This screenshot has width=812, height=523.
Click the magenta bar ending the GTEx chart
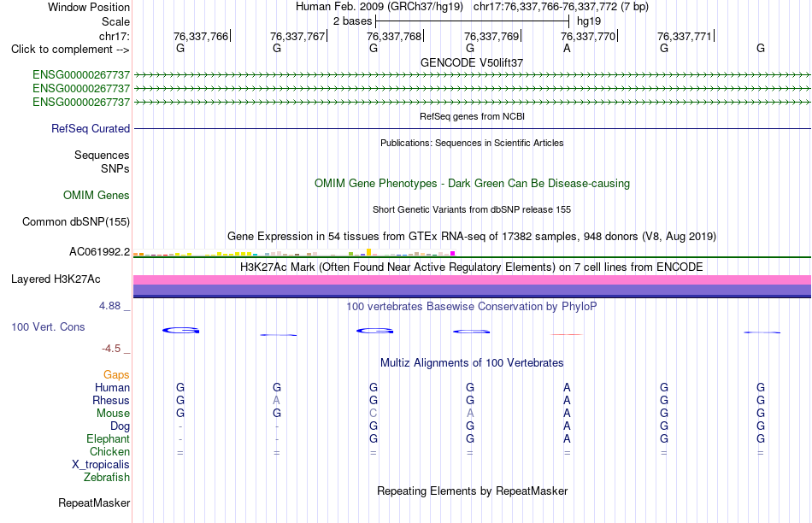tap(453, 254)
